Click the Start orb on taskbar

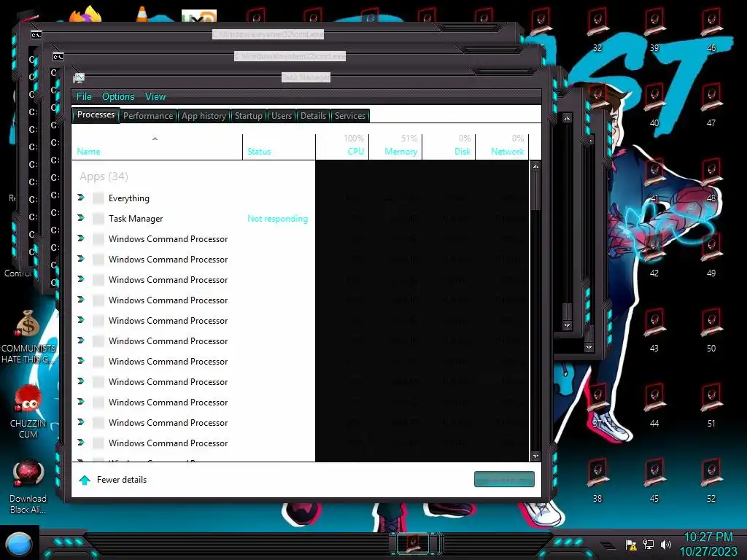pyautogui.click(x=19, y=543)
